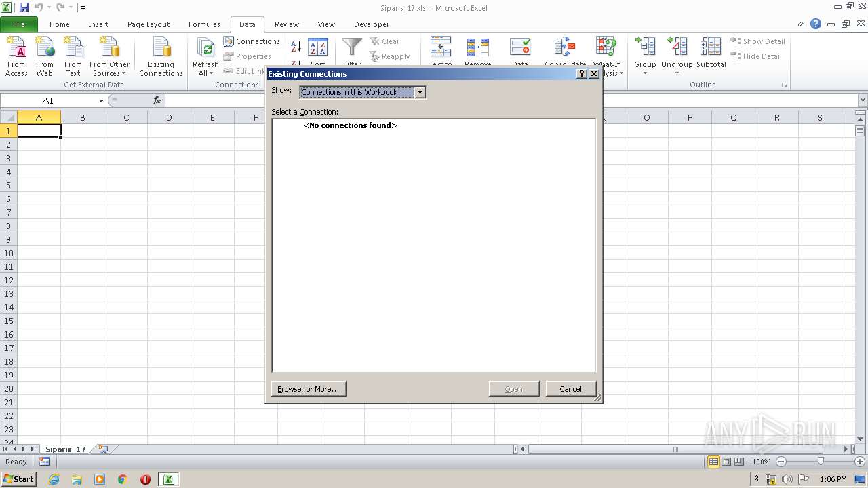Click Group outline icon
Viewport: 868px width, 488px height.
coord(645,47)
